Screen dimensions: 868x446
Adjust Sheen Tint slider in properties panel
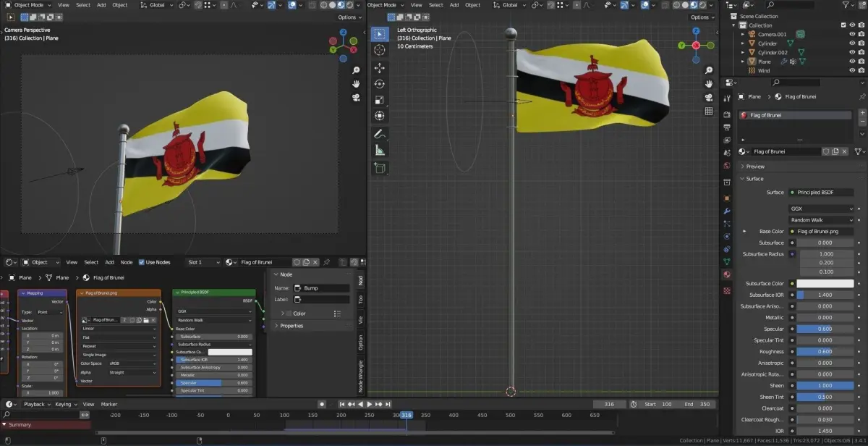pyautogui.click(x=825, y=397)
